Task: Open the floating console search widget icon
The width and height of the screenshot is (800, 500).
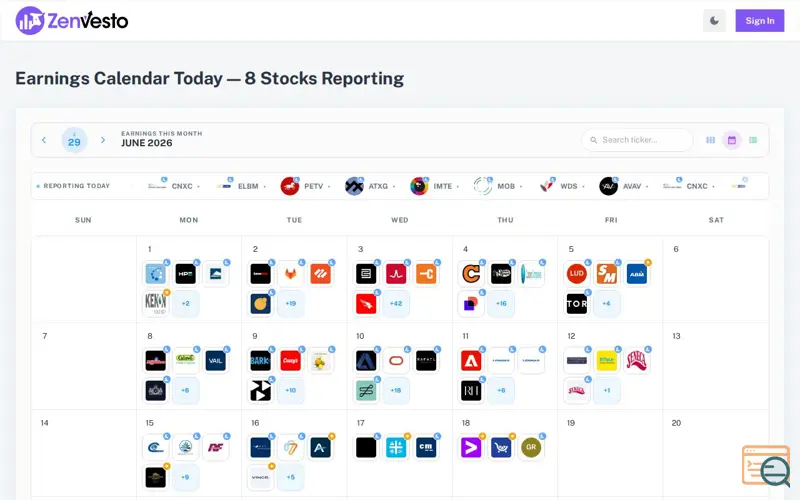Action: coord(766,465)
